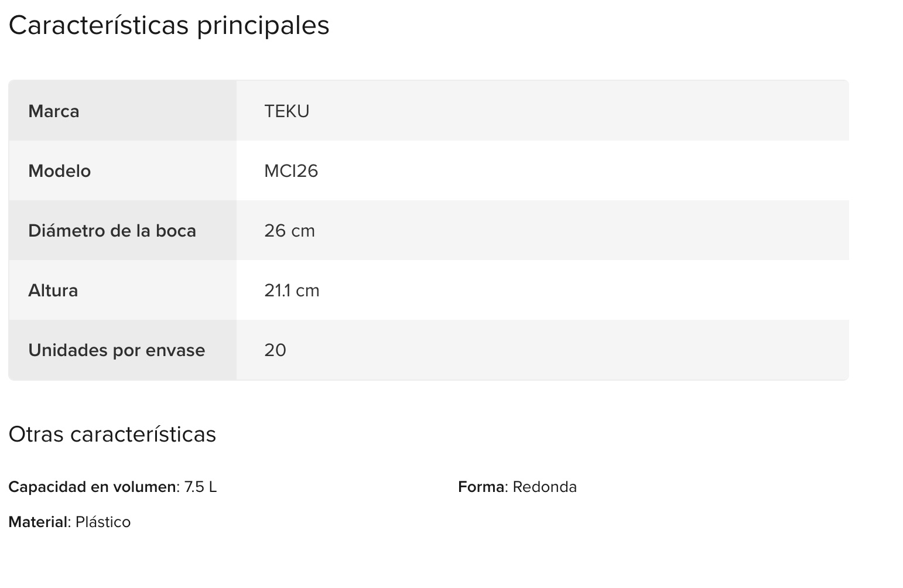Viewport: 903px width, 588px height.
Task: Select the 21.1 cm height value
Action: 292,290
